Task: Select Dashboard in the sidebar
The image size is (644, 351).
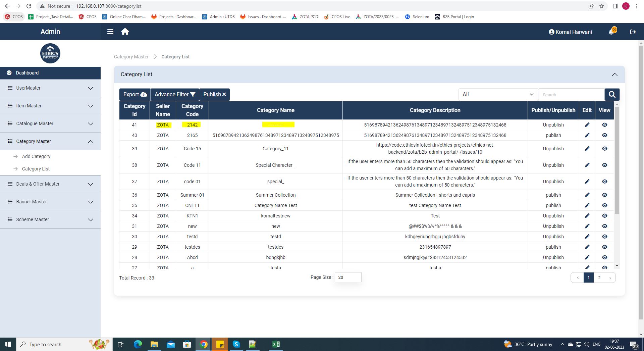Action: tap(27, 73)
